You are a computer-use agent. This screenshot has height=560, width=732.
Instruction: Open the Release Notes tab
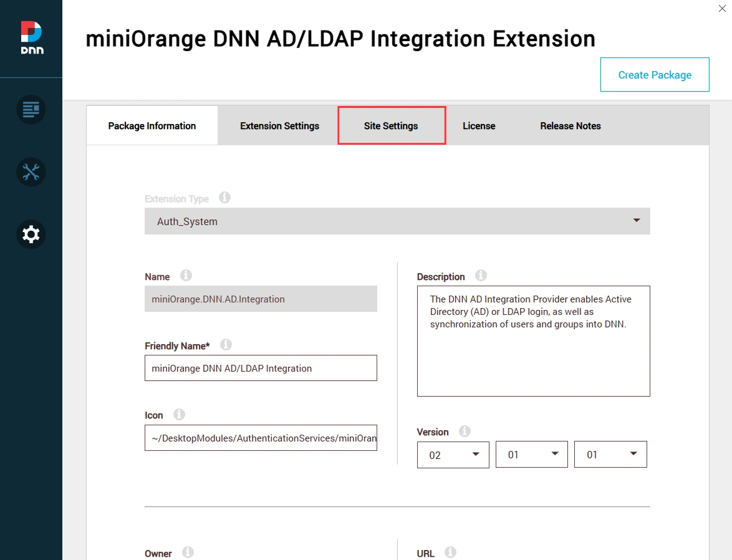tap(571, 125)
